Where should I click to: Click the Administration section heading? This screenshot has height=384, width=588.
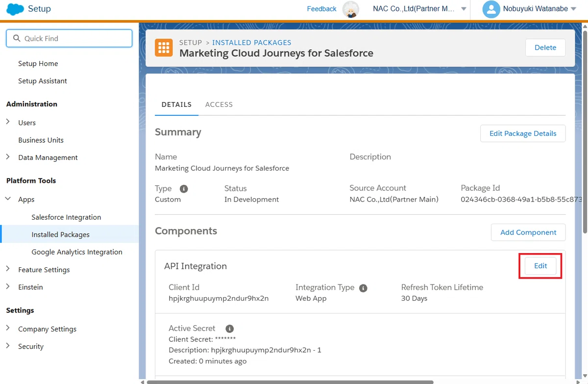32,104
